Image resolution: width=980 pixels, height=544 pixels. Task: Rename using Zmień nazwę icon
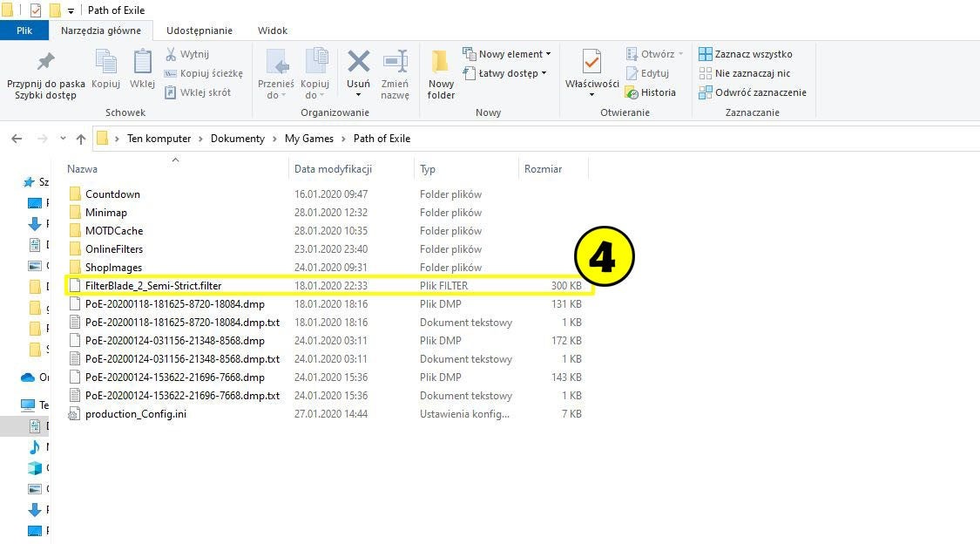(x=395, y=62)
